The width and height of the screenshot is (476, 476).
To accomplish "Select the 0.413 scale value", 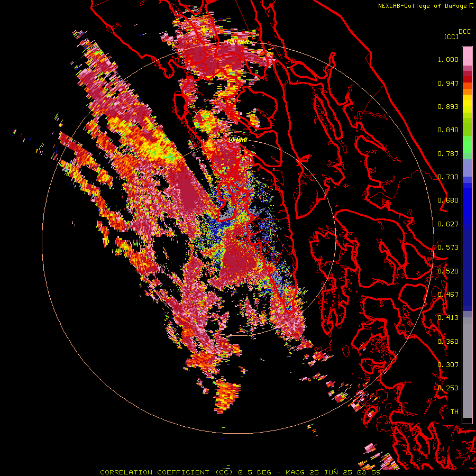I will click(448, 318).
